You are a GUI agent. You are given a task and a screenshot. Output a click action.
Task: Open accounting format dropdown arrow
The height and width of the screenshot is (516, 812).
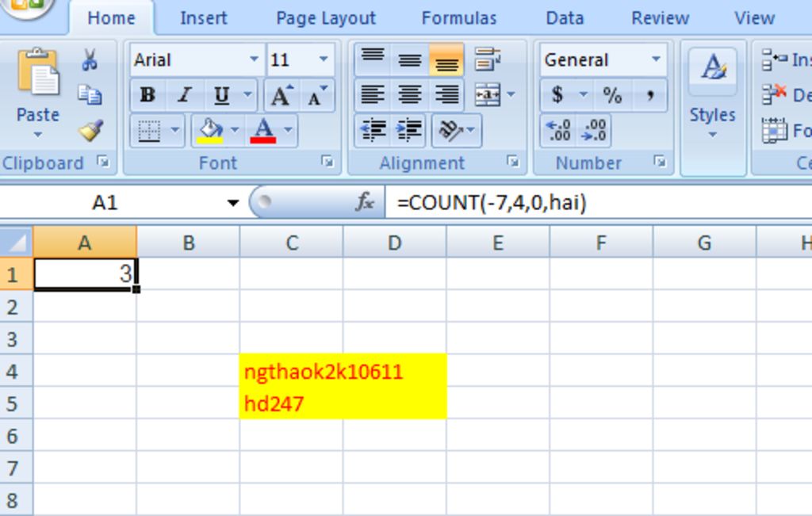click(x=583, y=94)
